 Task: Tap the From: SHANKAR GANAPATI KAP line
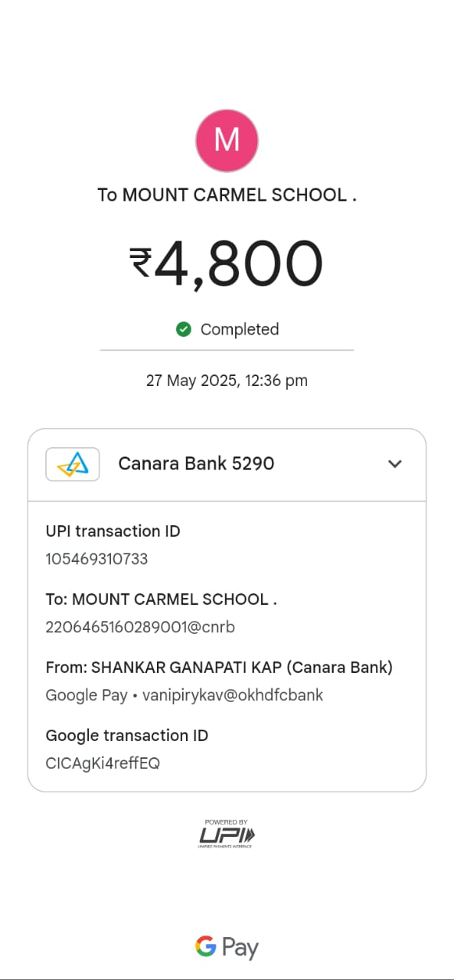219,668
